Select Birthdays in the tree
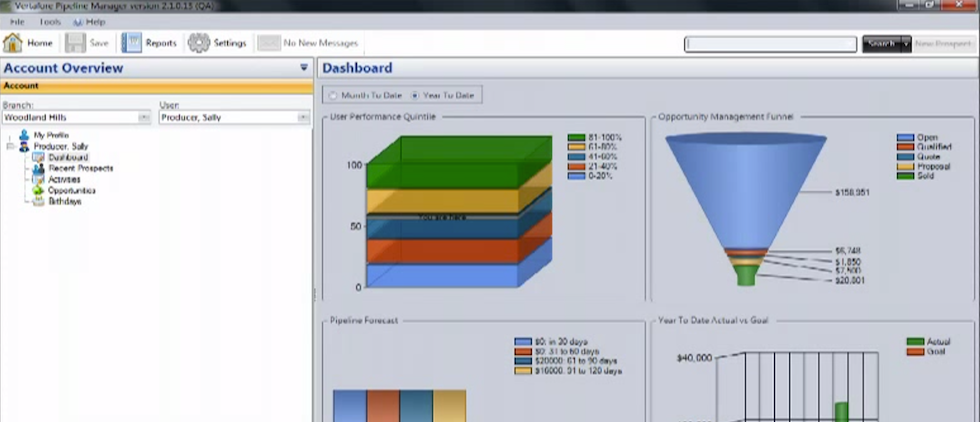The width and height of the screenshot is (980, 422). pos(65,201)
